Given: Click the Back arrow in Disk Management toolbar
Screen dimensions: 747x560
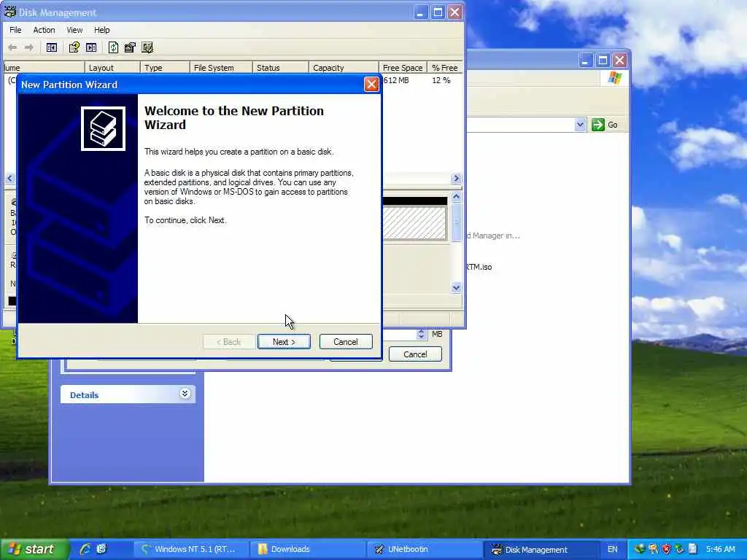Looking at the screenshot, I should [13, 47].
